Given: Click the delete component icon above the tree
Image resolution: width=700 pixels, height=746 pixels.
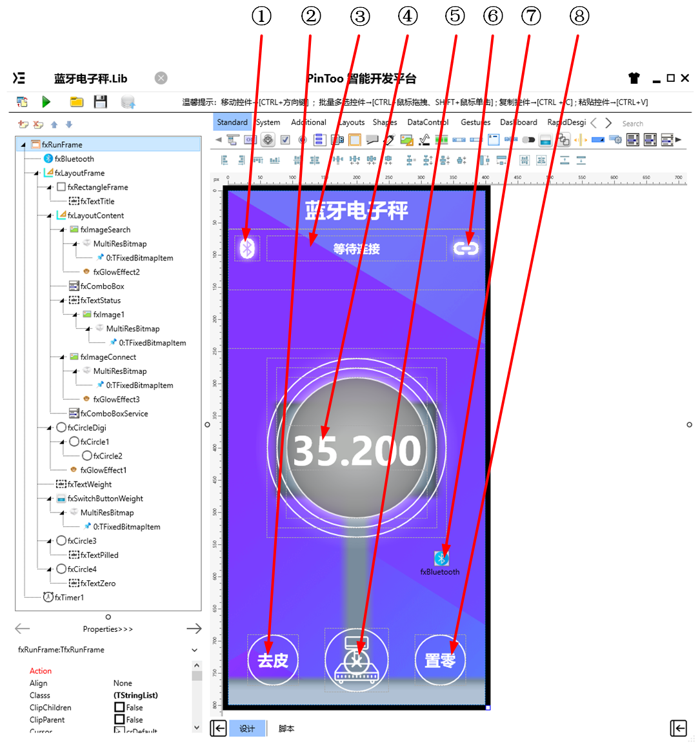Looking at the screenshot, I should tap(38, 124).
